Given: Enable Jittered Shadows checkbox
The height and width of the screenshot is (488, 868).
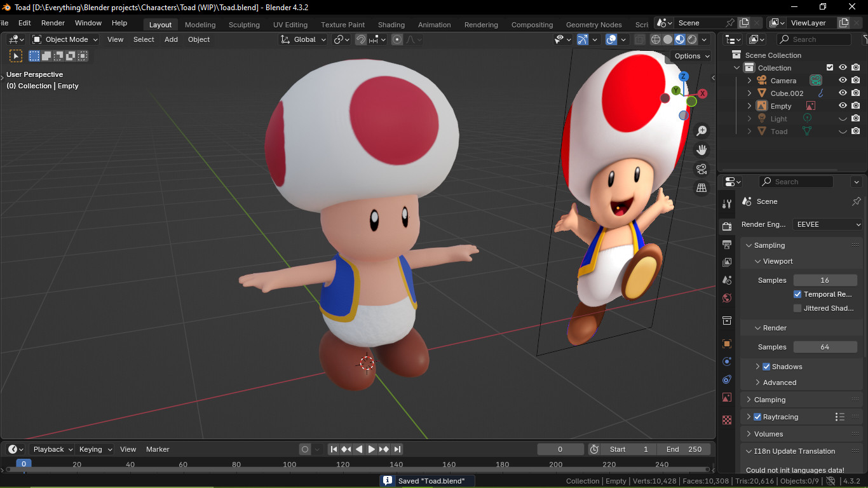Looking at the screenshot, I should pyautogui.click(x=797, y=308).
